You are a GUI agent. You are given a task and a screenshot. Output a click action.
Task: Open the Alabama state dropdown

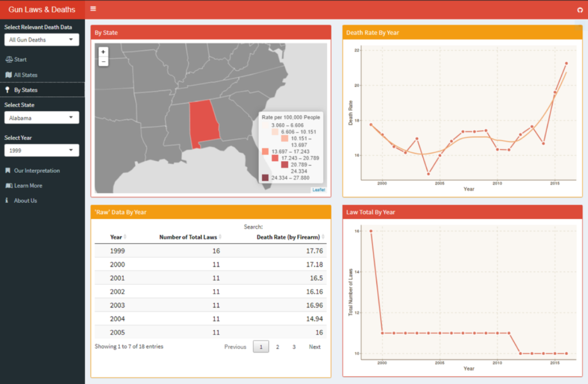pyautogui.click(x=42, y=118)
